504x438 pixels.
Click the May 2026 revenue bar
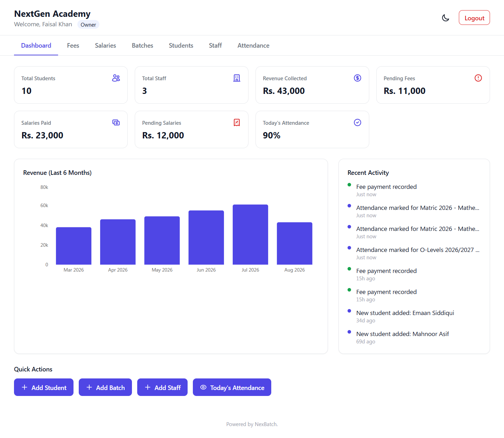pos(162,240)
